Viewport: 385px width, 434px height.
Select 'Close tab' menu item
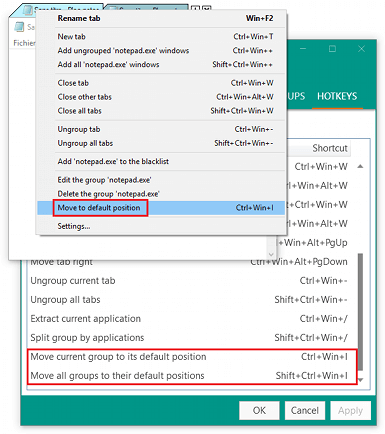click(x=161, y=83)
